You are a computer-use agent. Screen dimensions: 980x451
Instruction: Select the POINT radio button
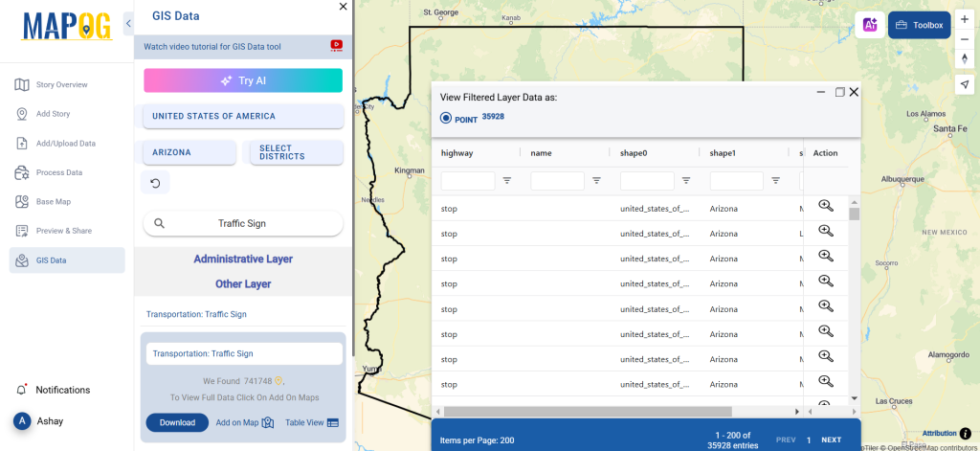point(446,118)
